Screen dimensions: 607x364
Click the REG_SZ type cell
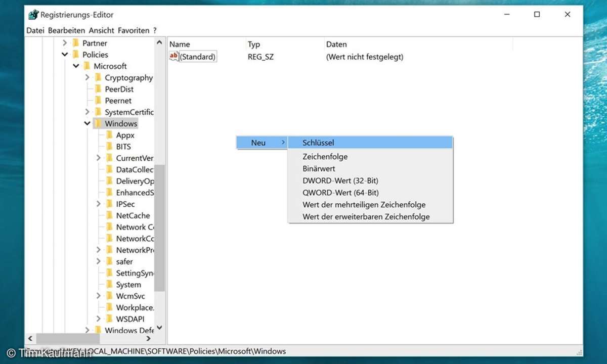[x=261, y=57]
